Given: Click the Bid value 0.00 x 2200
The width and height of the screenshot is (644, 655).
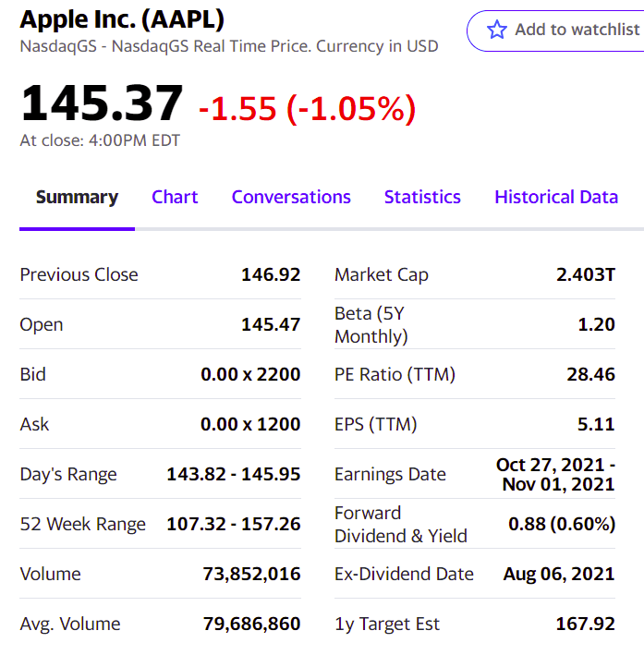Looking at the screenshot, I should pyautogui.click(x=250, y=374).
